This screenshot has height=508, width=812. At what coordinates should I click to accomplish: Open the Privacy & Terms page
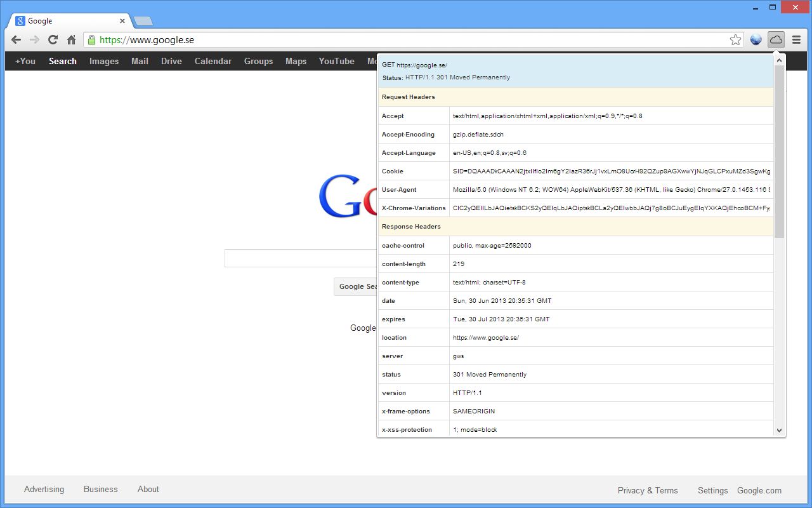click(x=648, y=490)
